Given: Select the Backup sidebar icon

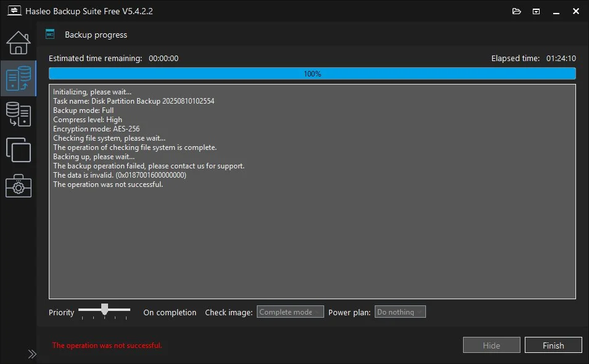Looking at the screenshot, I should pos(19,78).
